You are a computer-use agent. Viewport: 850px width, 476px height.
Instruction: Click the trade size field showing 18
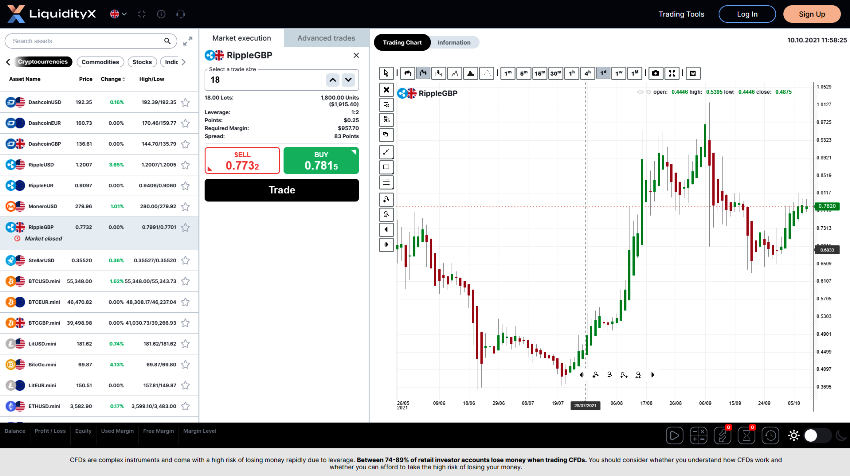(x=266, y=80)
